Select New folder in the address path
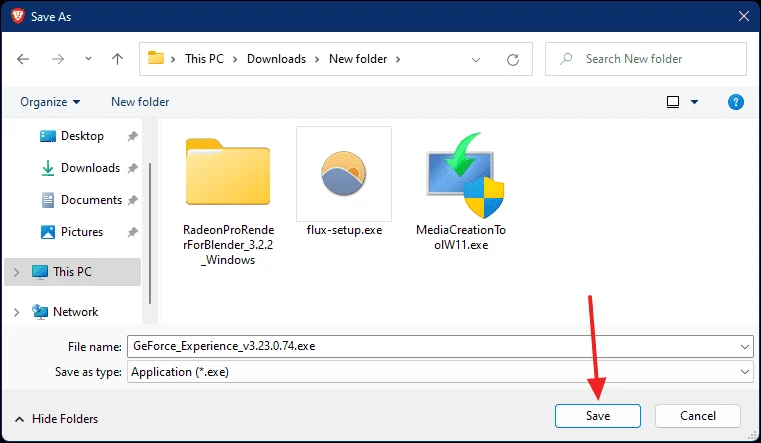 pos(358,59)
